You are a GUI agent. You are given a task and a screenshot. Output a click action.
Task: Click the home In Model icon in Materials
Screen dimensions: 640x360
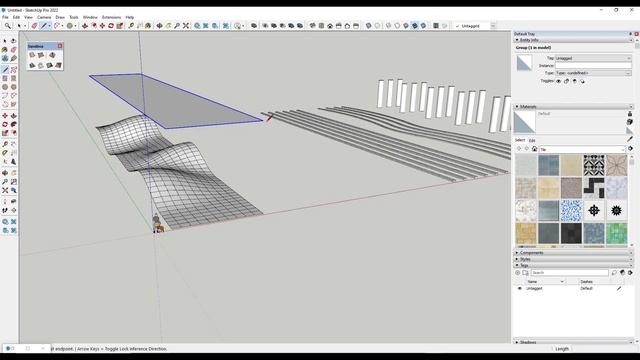point(534,149)
